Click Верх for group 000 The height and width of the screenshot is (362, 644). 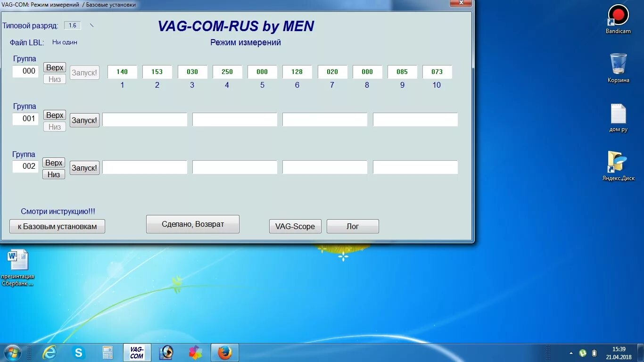55,67
